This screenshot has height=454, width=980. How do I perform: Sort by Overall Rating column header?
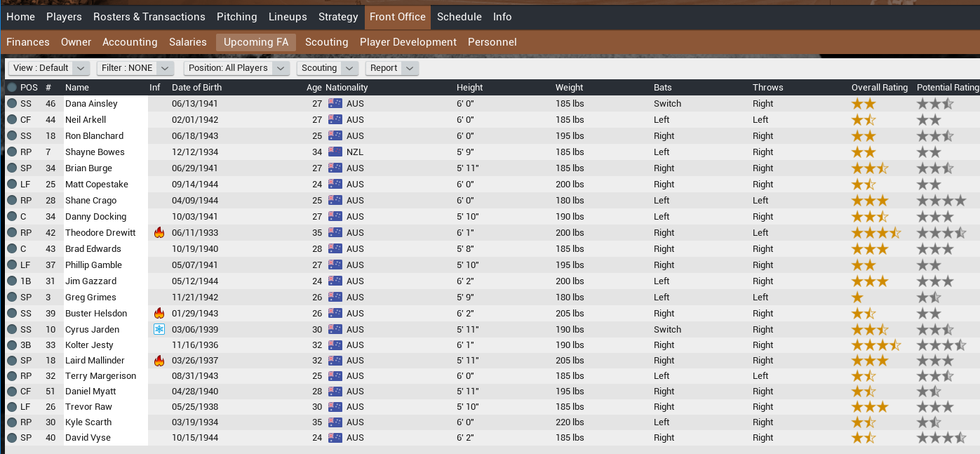879,88
